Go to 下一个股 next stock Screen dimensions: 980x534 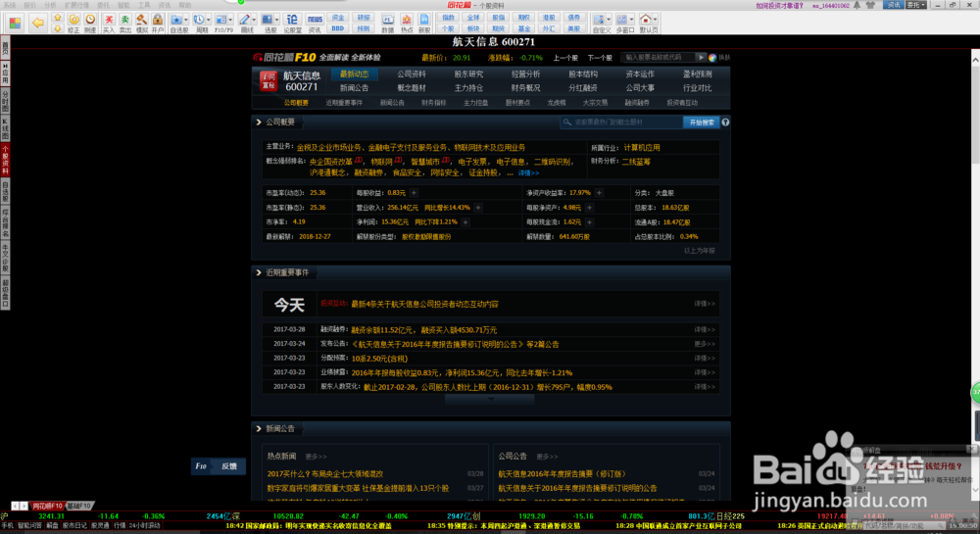pos(600,58)
